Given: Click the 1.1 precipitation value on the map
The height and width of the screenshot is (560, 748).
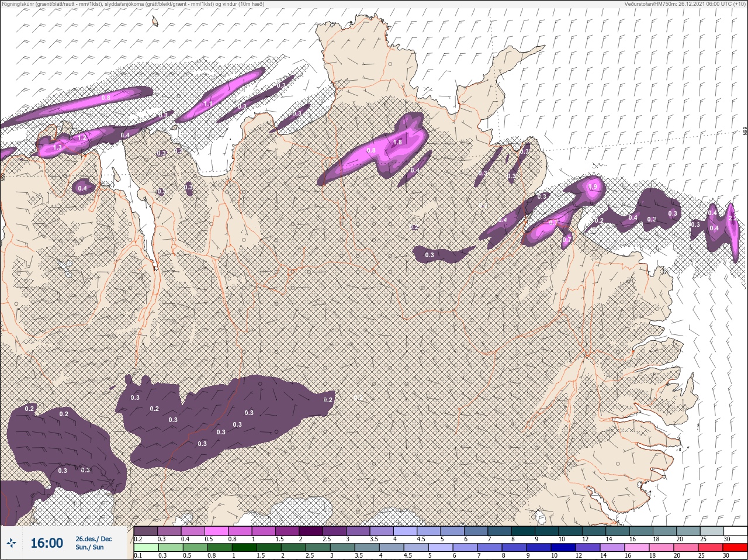Looking at the screenshot, I should pos(208,103).
